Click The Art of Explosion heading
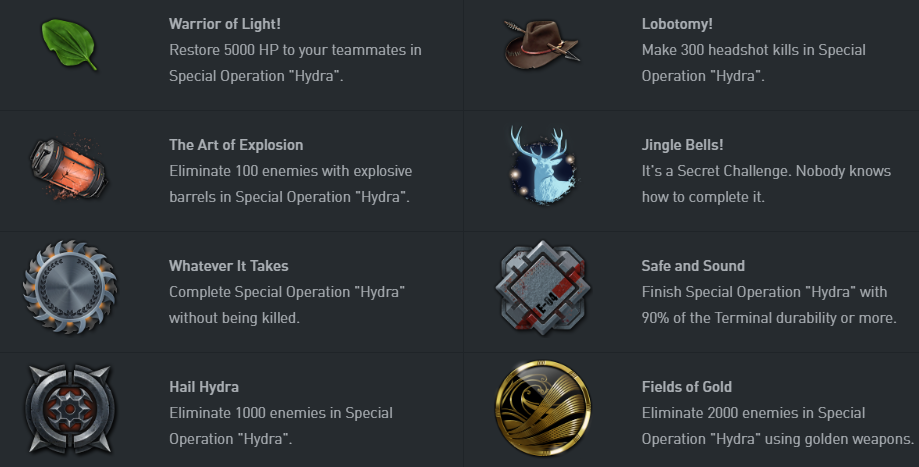This screenshot has width=919, height=467. [236, 145]
